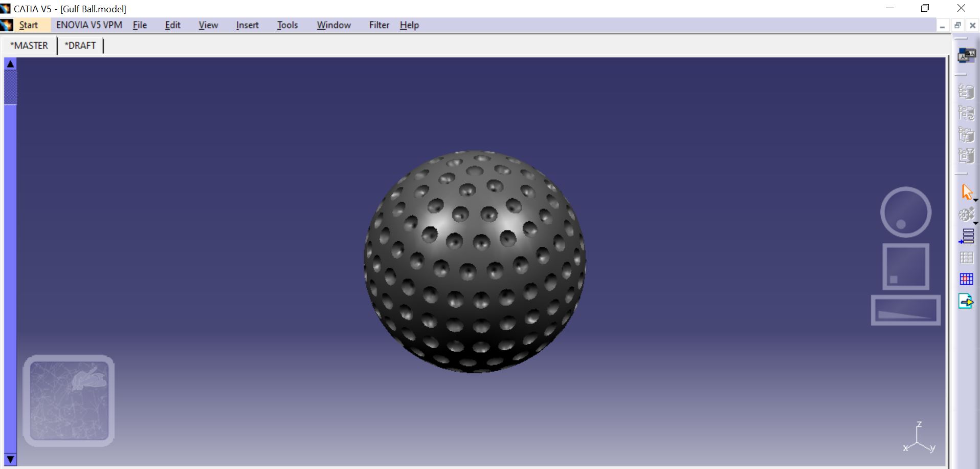The width and height of the screenshot is (980, 469).
Task: Expand the gears icon flyout arrow
Action: [976, 223]
